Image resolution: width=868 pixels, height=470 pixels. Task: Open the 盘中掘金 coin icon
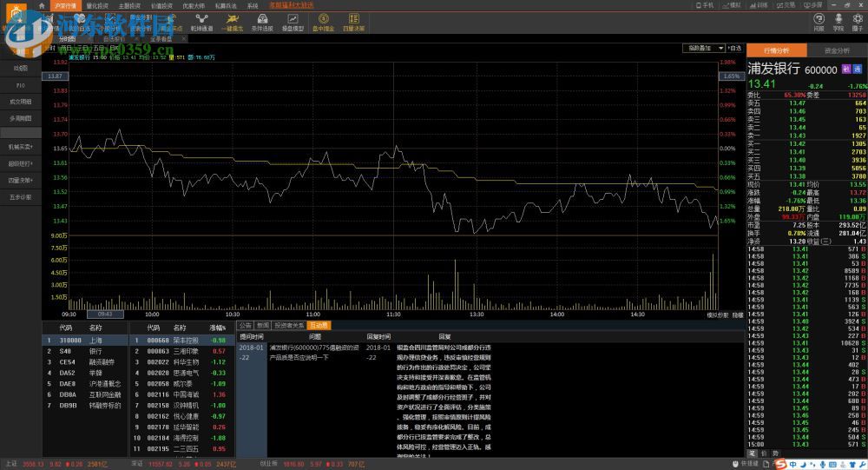[x=323, y=23]
